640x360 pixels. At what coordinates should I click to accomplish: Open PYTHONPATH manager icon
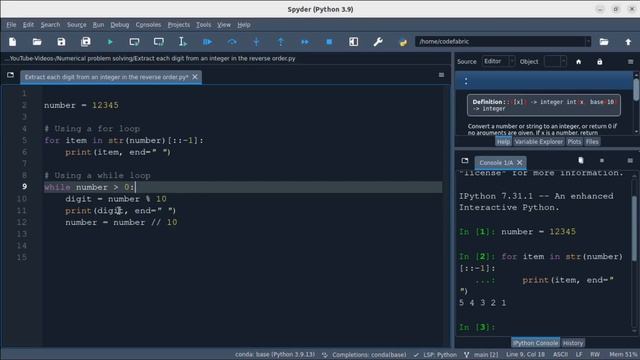pos(403,42)
